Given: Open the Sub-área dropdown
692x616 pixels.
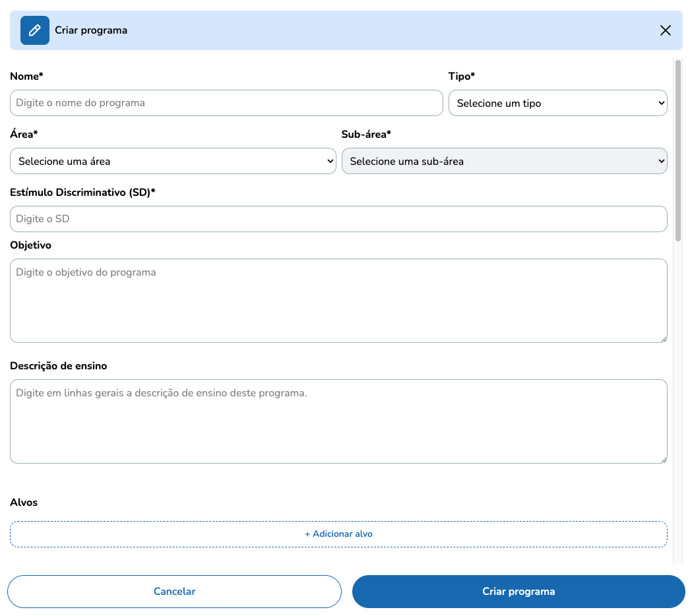Looking at the screenshot, I should pos(504,161).
